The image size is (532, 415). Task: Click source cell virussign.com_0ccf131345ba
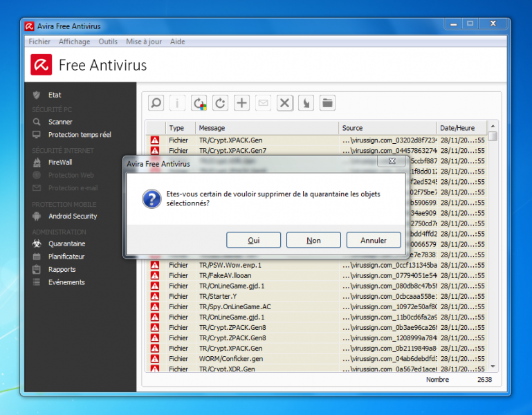click(389, 265)
